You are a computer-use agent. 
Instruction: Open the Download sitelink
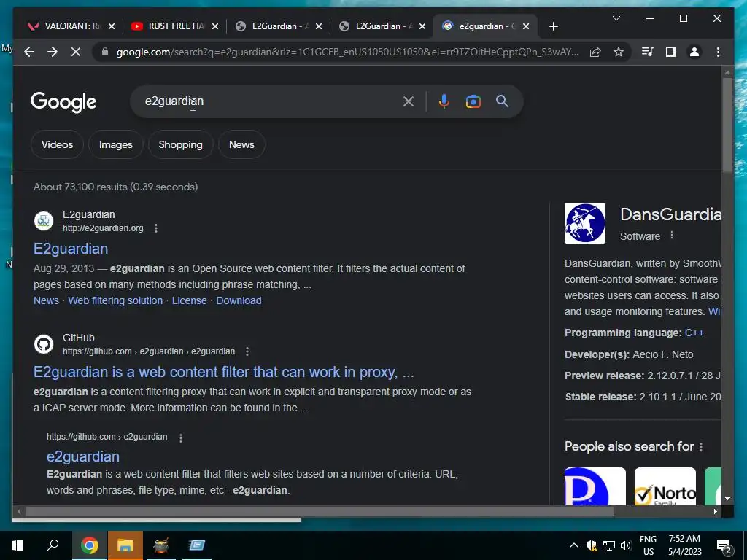tap(239, 300)
